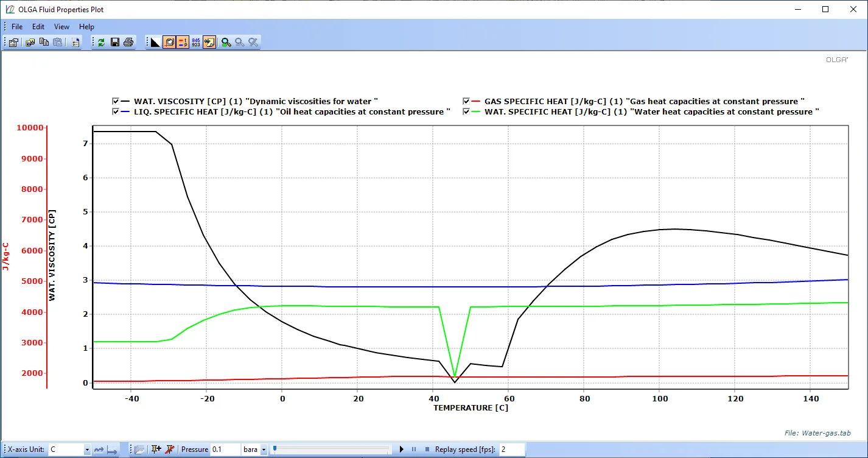Toggle the black and white mode icon
The image size is (868, 458).
pos(155,42)
